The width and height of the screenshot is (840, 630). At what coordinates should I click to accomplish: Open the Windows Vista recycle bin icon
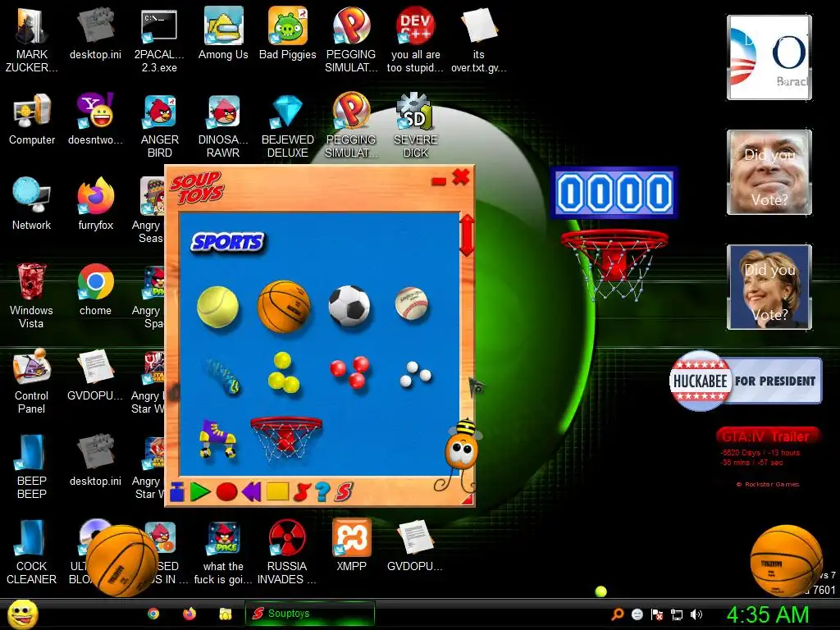coord(31,295)
